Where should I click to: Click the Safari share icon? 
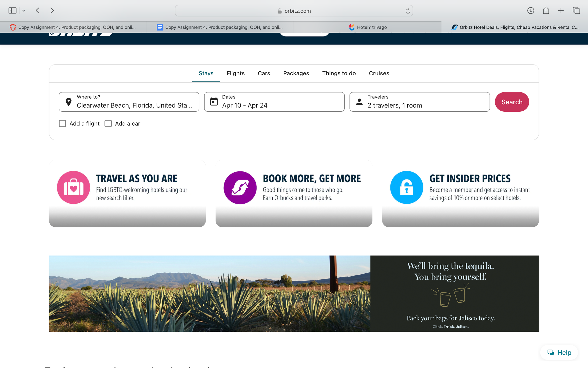546,10
